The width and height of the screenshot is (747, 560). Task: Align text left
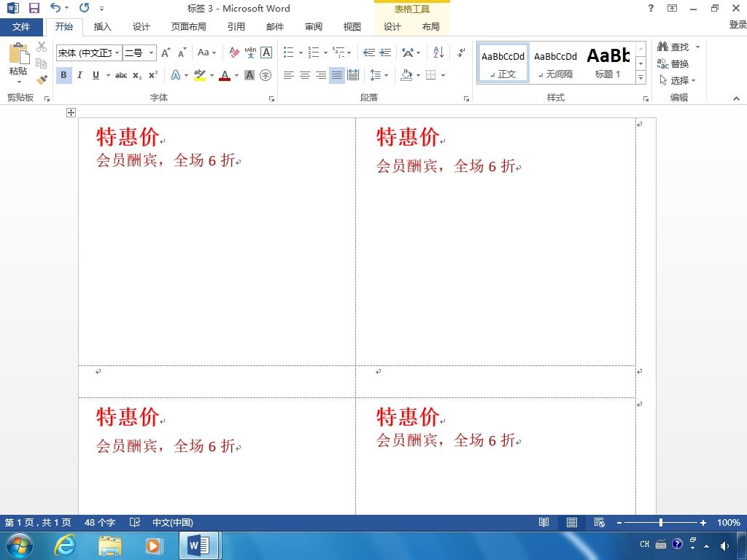click(x=288, y=75)
